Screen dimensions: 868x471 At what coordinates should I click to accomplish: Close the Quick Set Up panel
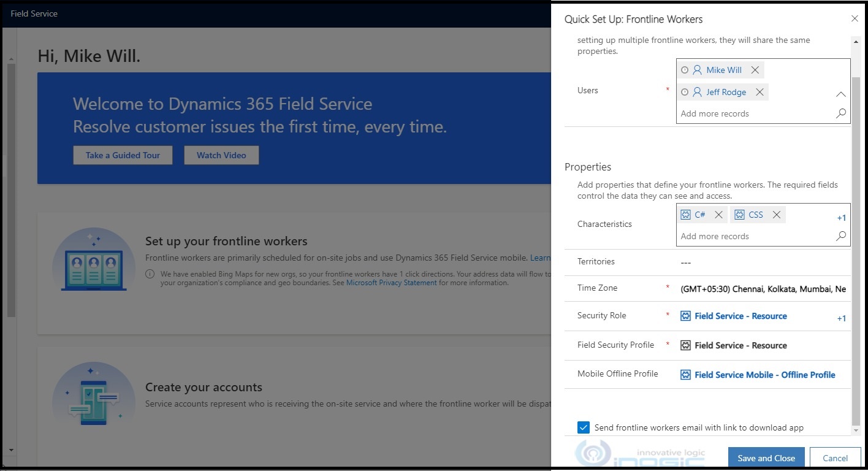pyautogui.click(x=855, y=19)
